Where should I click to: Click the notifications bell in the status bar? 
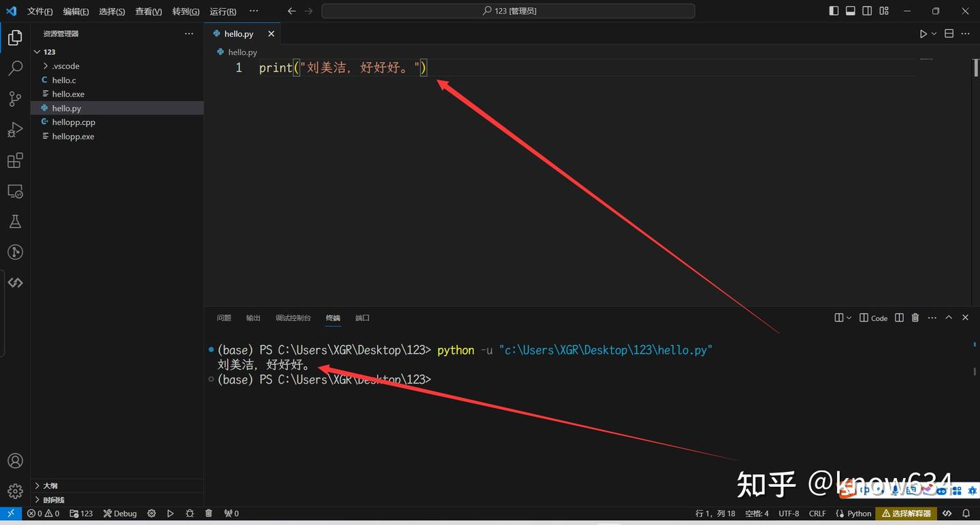pos(966,513)
